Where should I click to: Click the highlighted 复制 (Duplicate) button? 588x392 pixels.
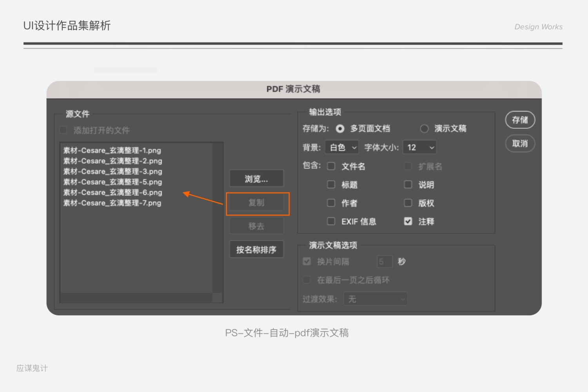pyautogui.click(x=257, y=203)
